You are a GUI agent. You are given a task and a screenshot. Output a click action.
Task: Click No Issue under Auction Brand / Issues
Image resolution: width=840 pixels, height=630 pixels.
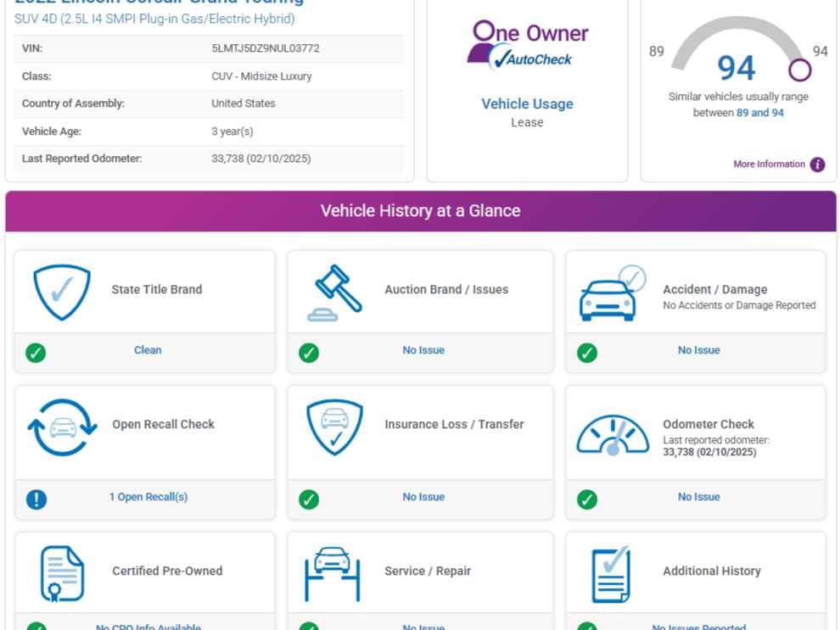click(x=423, y=350)
